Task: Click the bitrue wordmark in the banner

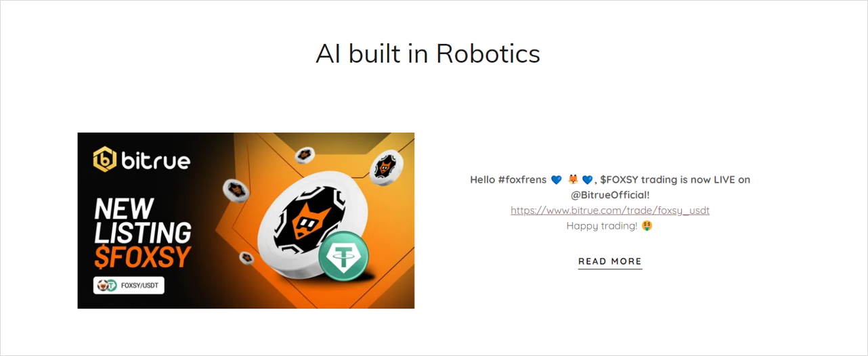Action: [x=156, y=160]
